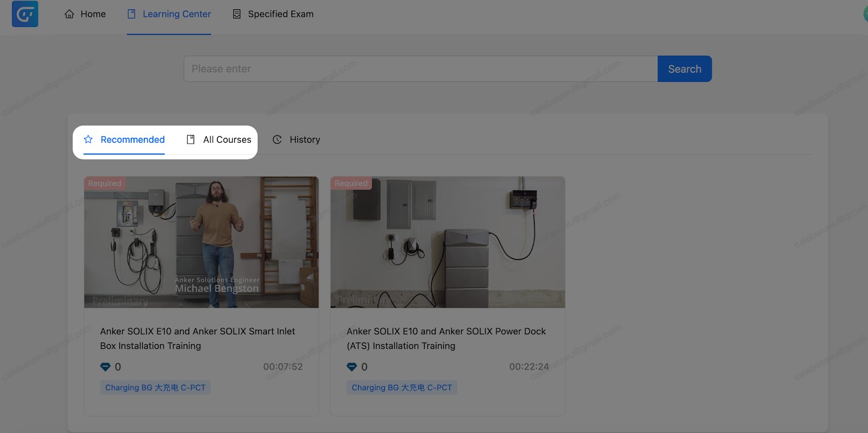The height and width of the screenshot is (433, 868).
Task: Click the blue app logo icon
Action: tap(25, 14)
